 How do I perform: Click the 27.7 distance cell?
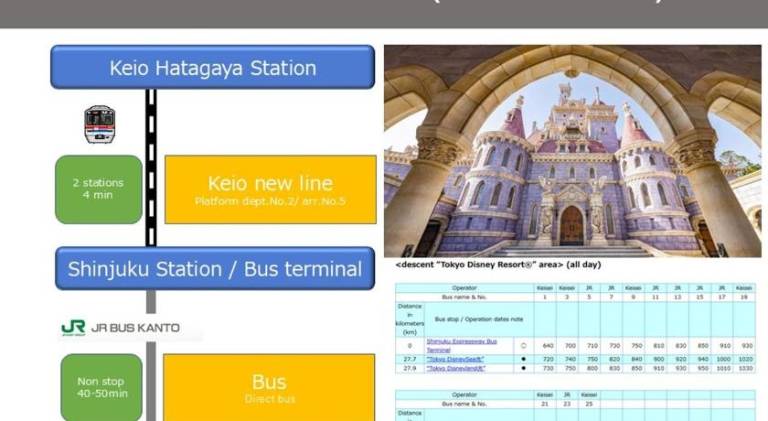click(x=409, y=359)
